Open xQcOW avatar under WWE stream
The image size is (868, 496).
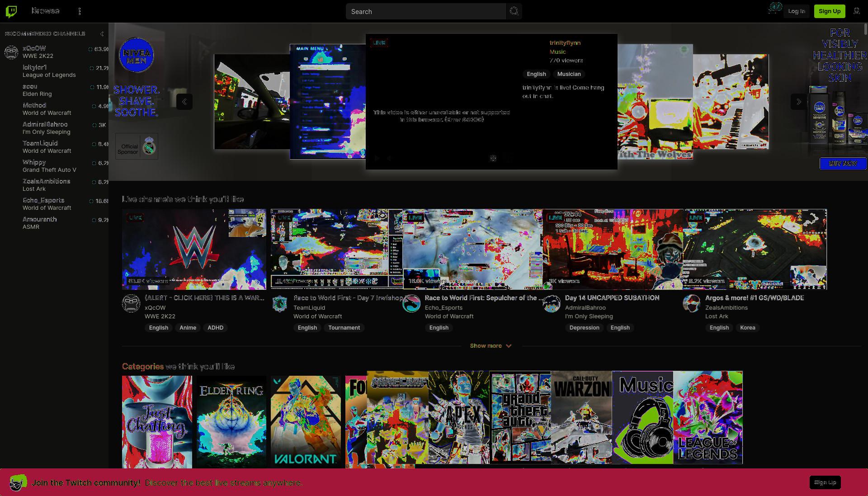131,303
